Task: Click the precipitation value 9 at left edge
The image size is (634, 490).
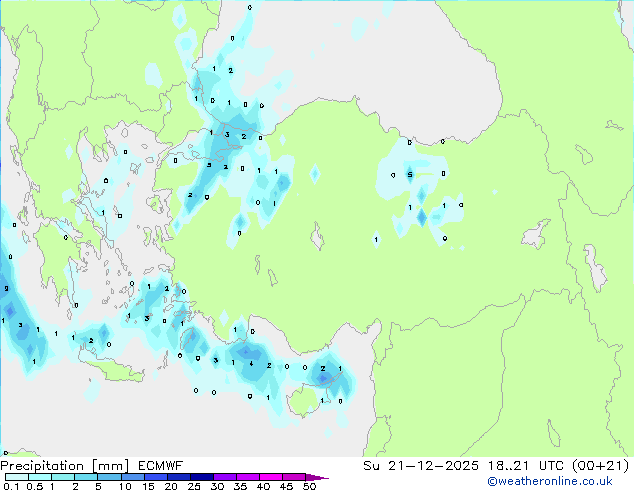Action: coord(6,289)
